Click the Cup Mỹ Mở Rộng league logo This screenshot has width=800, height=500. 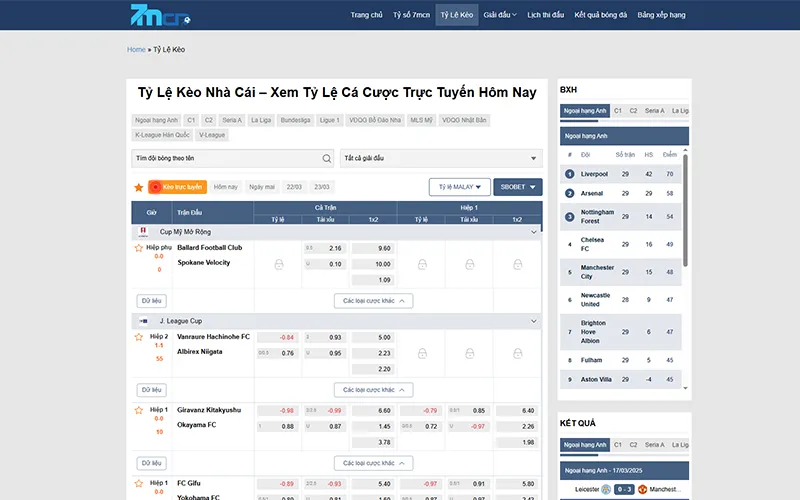click(x=143, y=232)
